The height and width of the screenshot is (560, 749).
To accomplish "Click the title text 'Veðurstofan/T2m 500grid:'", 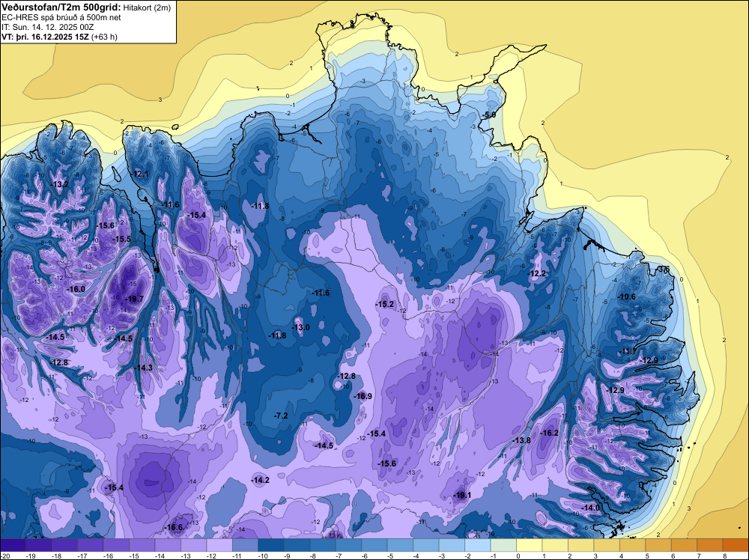I will [61, 7].
